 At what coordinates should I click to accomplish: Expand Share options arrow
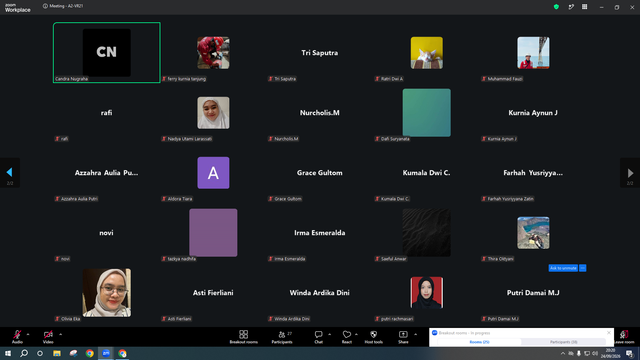416,334
